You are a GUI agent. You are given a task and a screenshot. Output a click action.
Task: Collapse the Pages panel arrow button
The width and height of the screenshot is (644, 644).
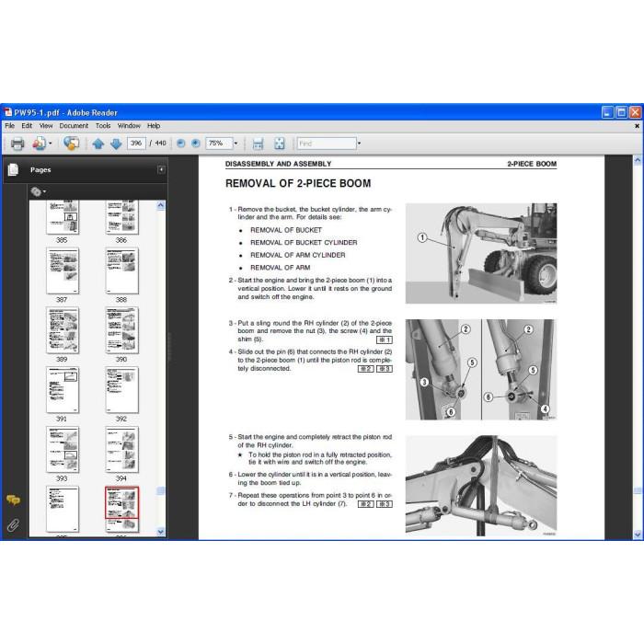161,169
